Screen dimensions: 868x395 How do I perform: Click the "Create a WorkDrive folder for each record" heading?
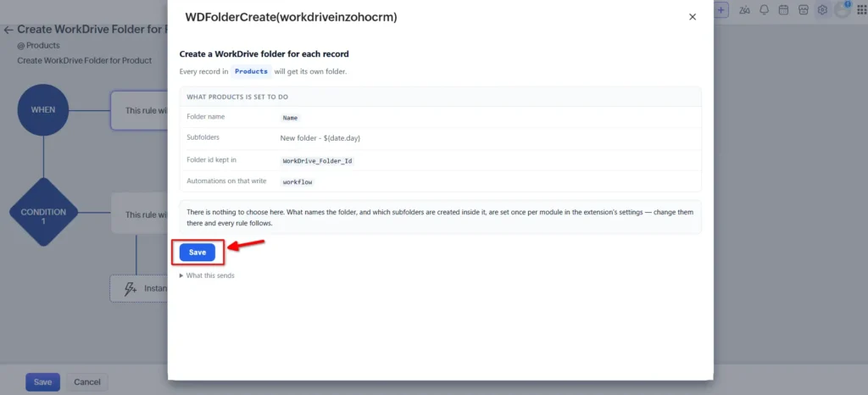[264, 54]
